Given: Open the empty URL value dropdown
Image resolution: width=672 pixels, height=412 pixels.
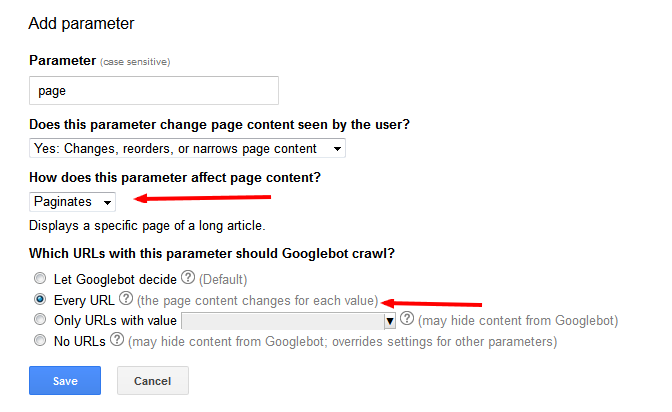Looking at the screenshot, I should (289, 321).
